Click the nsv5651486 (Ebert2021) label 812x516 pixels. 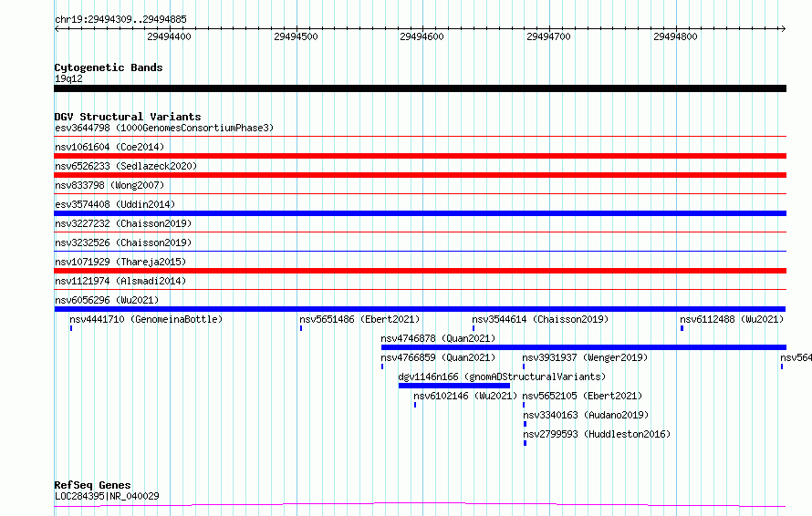(359, 319)
